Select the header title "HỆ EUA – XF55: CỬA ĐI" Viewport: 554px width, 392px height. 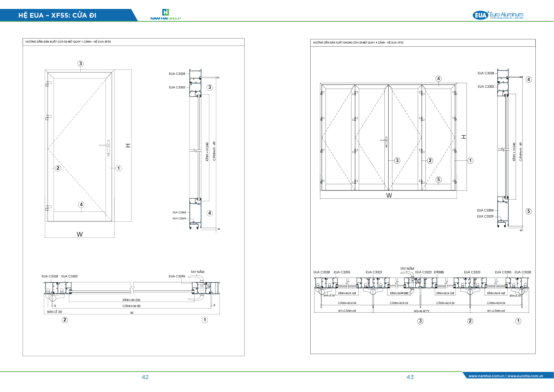(57, 15)
